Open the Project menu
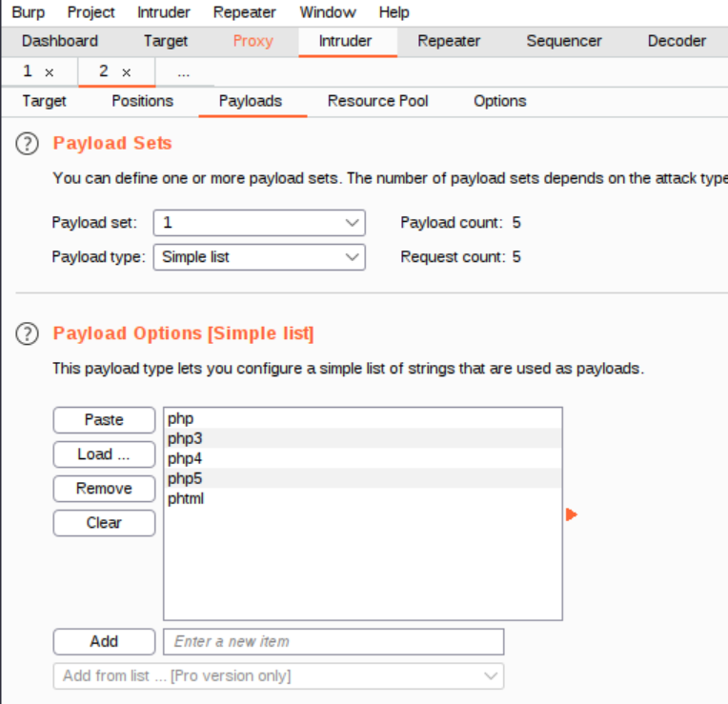 click(91, 12)
